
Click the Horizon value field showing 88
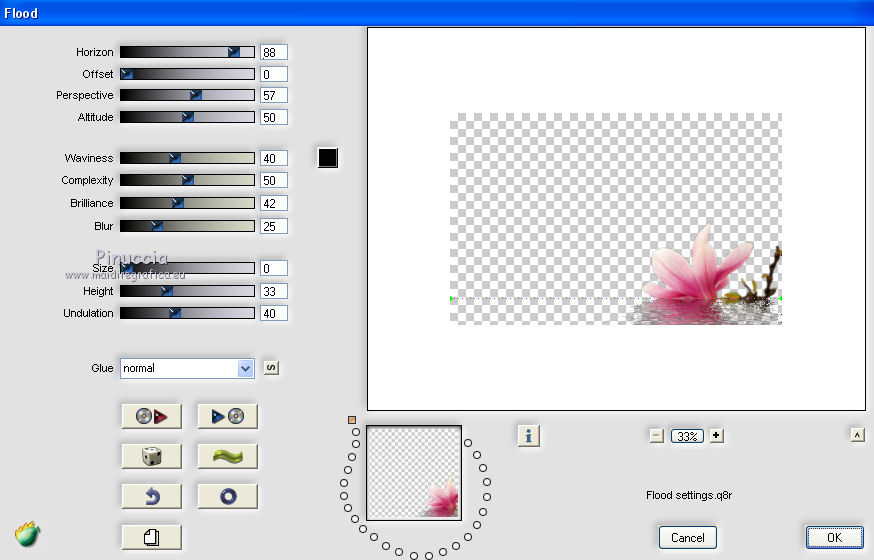274,52
